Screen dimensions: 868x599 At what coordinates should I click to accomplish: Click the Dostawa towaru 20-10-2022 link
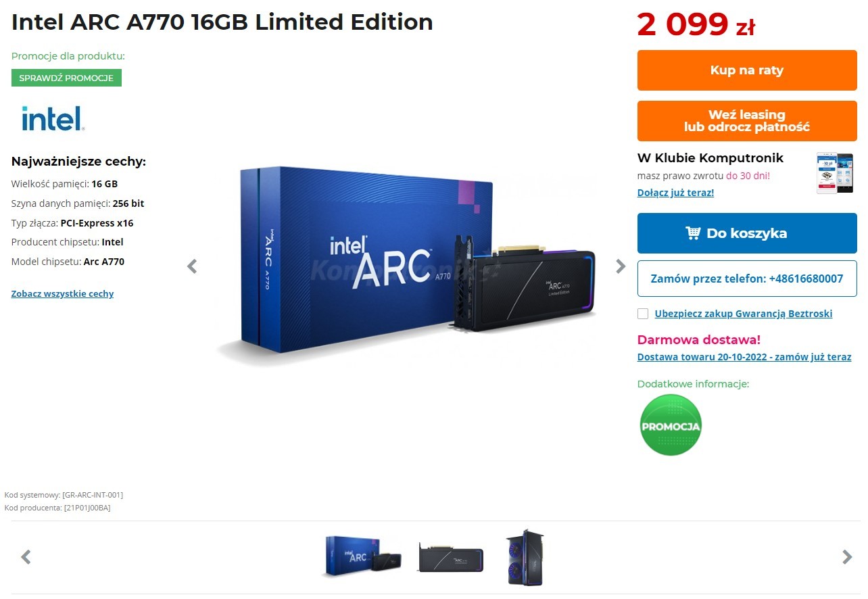click(x=744, y=356)
